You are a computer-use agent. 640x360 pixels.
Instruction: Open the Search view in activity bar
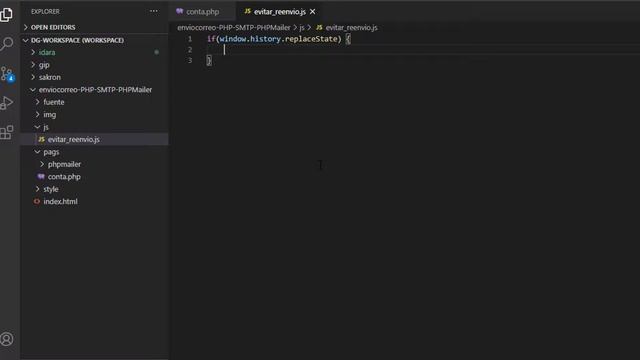click(x=7, y=44)
